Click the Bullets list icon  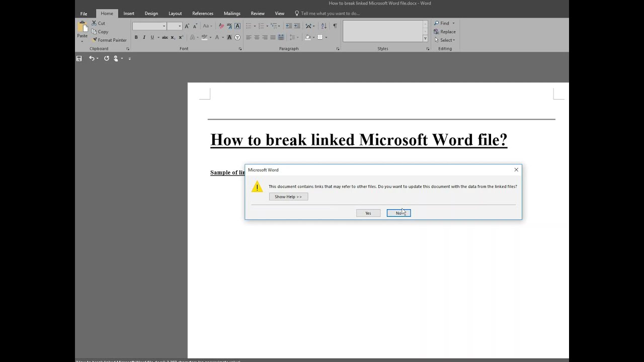[249, 26]
